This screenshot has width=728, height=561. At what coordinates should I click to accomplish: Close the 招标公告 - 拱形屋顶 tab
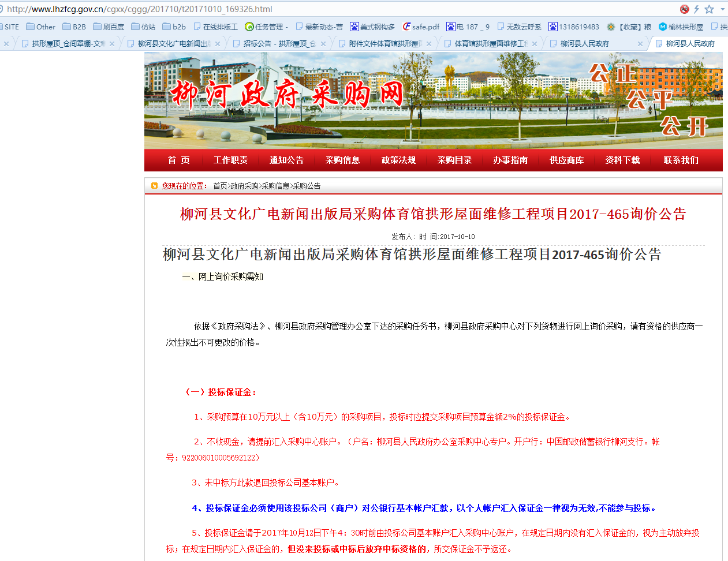pyautogui.click(x=323, y=44)
